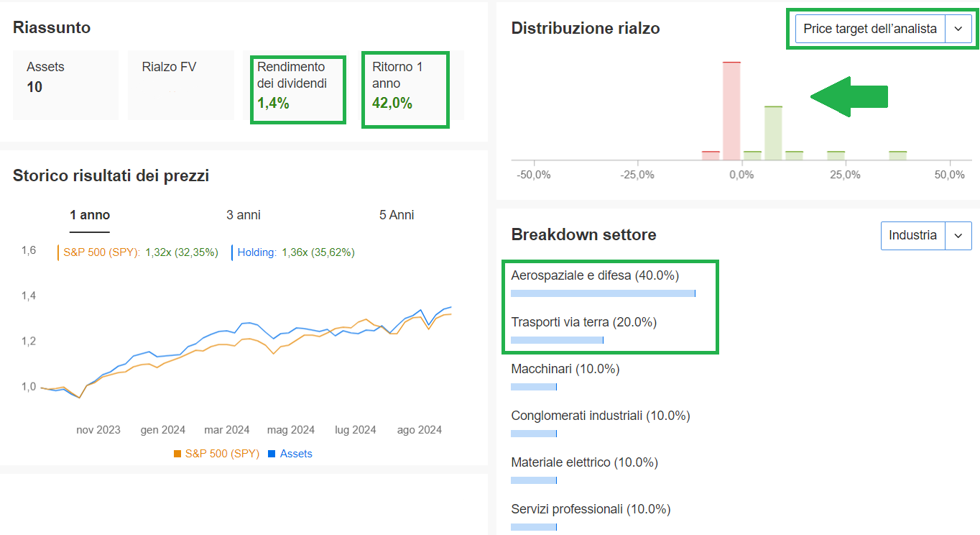Click the Industria selector label
Screen dimensions: 980x535
[x=913, y=236]
